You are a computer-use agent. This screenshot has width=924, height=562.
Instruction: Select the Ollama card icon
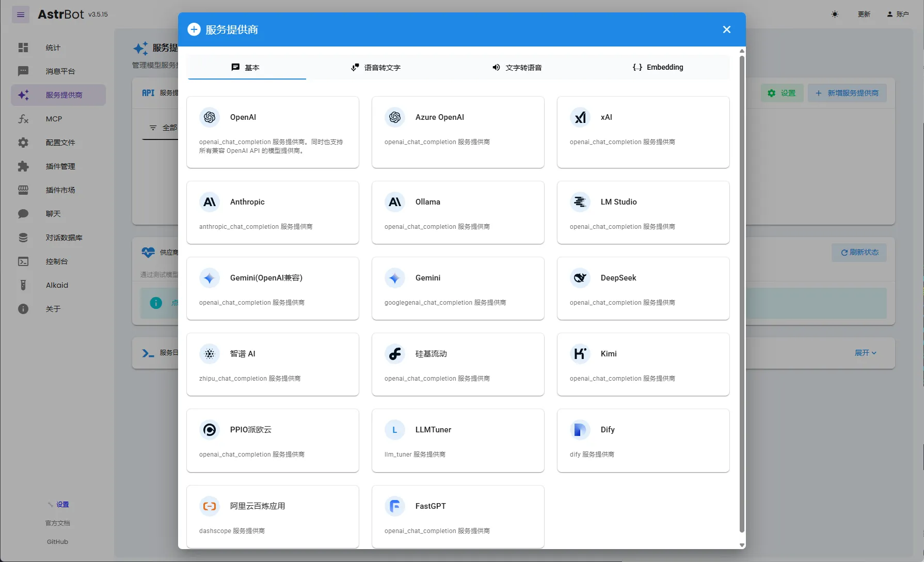pyautogui.click(x=395, y=202)
